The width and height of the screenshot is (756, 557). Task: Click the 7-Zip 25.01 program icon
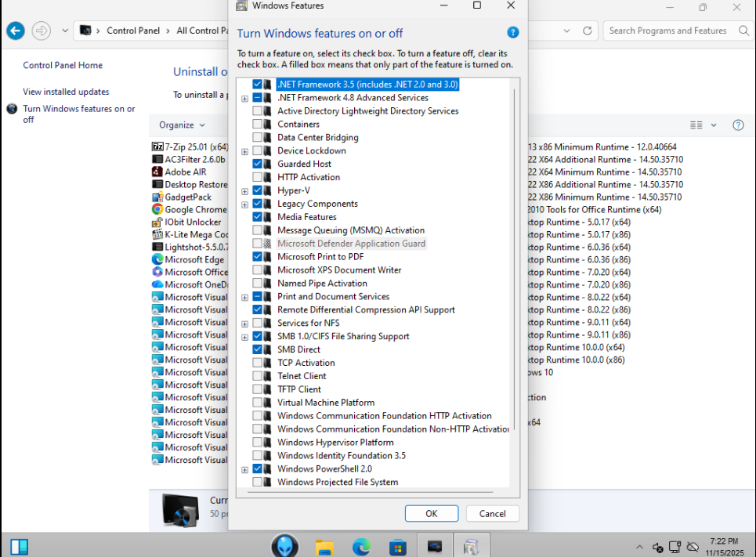(x=157, y=146)
